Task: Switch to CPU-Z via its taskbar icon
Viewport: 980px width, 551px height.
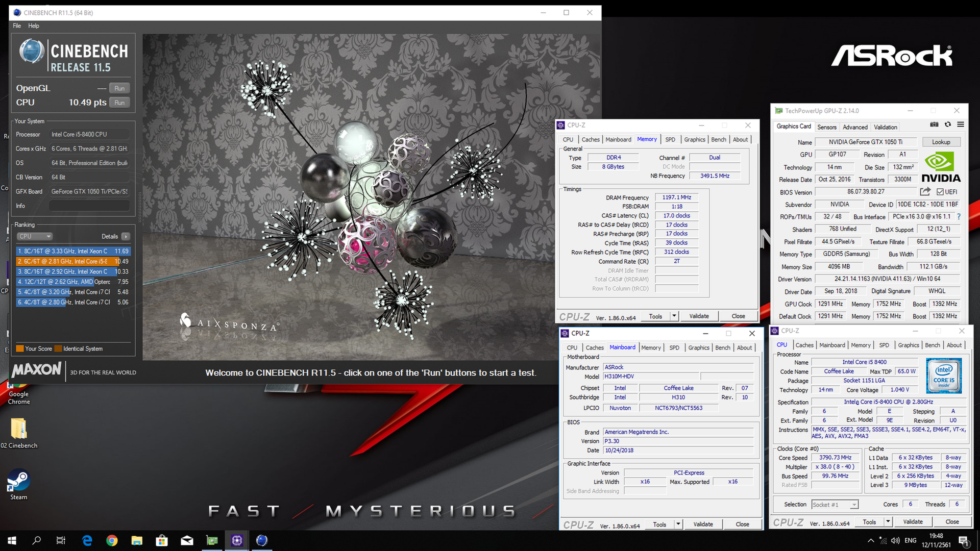Action: pyautogui.click(x=237, y=540)
